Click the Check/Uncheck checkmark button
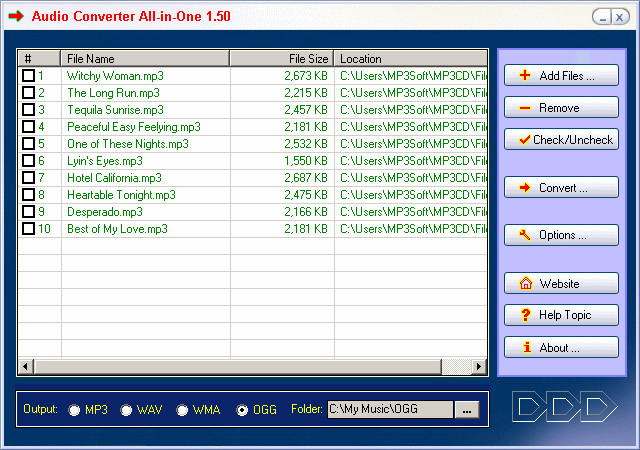Viewport: 640px width, 450px height. point(561,140)
